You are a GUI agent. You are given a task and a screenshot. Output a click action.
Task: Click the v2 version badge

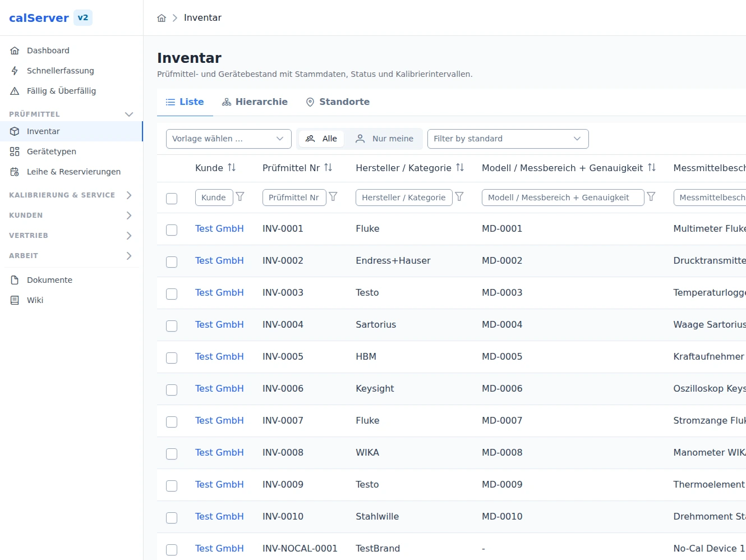(83, 18)
